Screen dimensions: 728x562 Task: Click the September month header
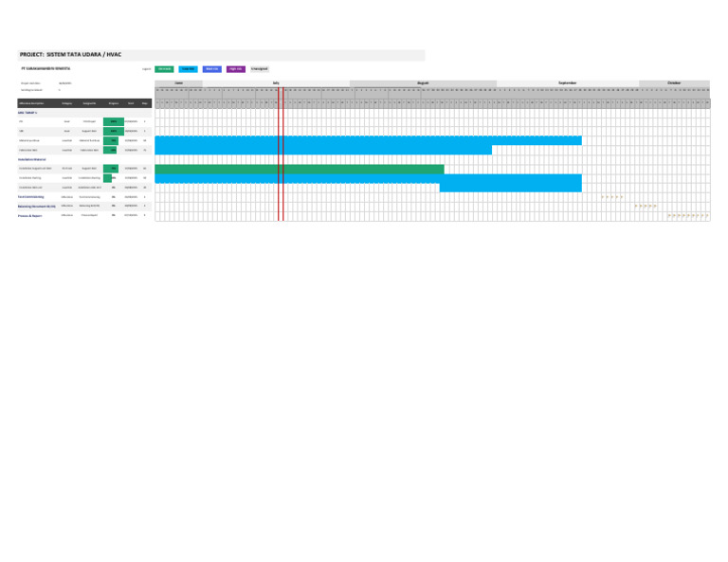tap(568, 83)
